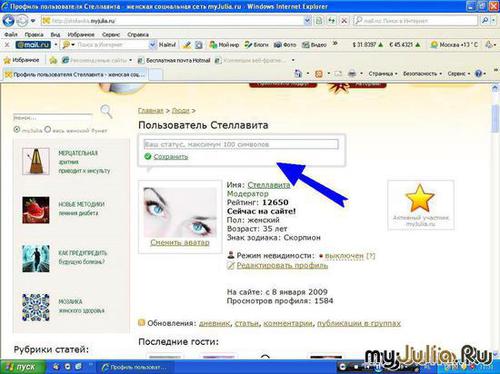The image size is (500, 374).
Task: Click the status text input field
Action: (241, 144)
